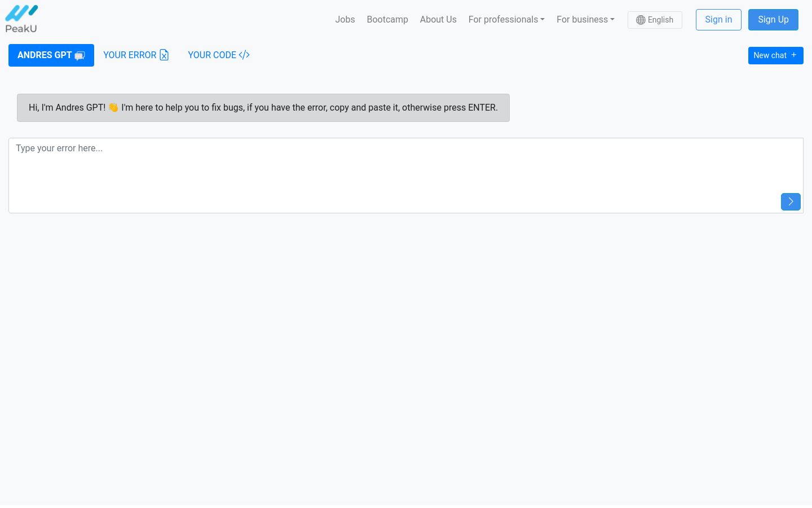
Task: Switch to the YOUR CODE tab
Action: [212, 55]
